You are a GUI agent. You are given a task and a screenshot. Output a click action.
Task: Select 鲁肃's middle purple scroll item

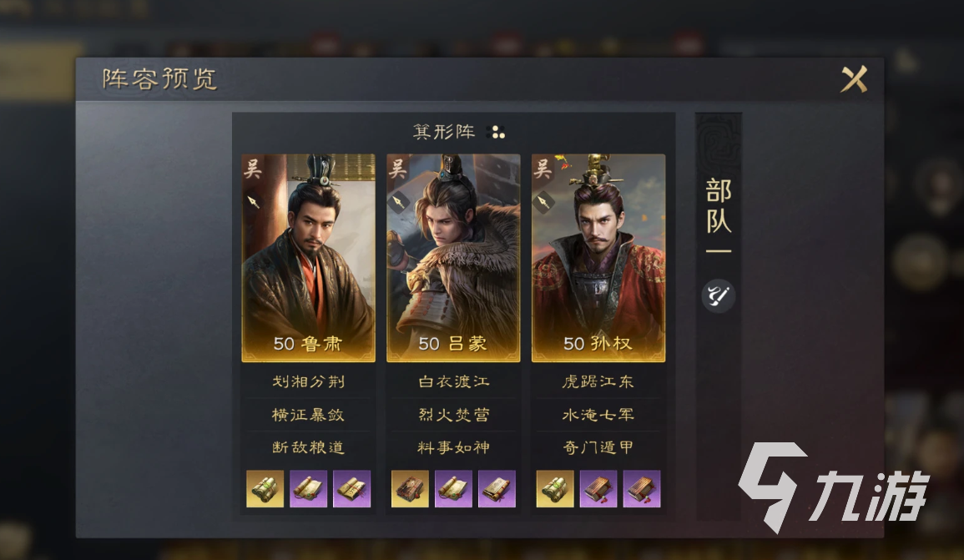(308, 489)
